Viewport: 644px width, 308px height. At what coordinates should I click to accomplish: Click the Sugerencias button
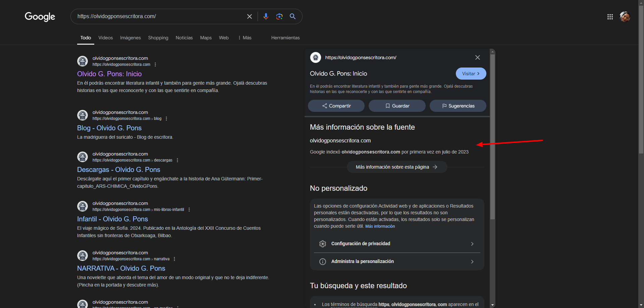tap(458, 106)
